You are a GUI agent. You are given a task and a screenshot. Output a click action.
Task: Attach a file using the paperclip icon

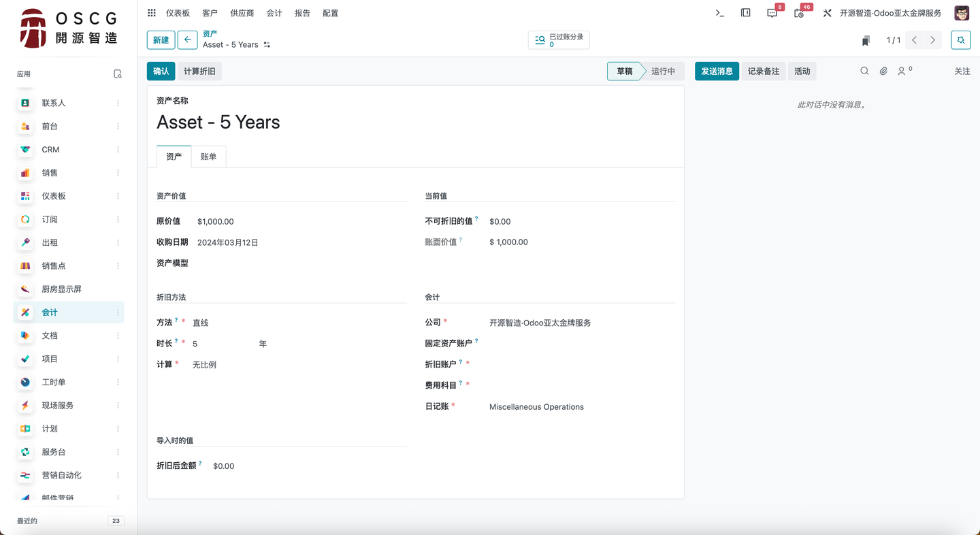[883, 70]
